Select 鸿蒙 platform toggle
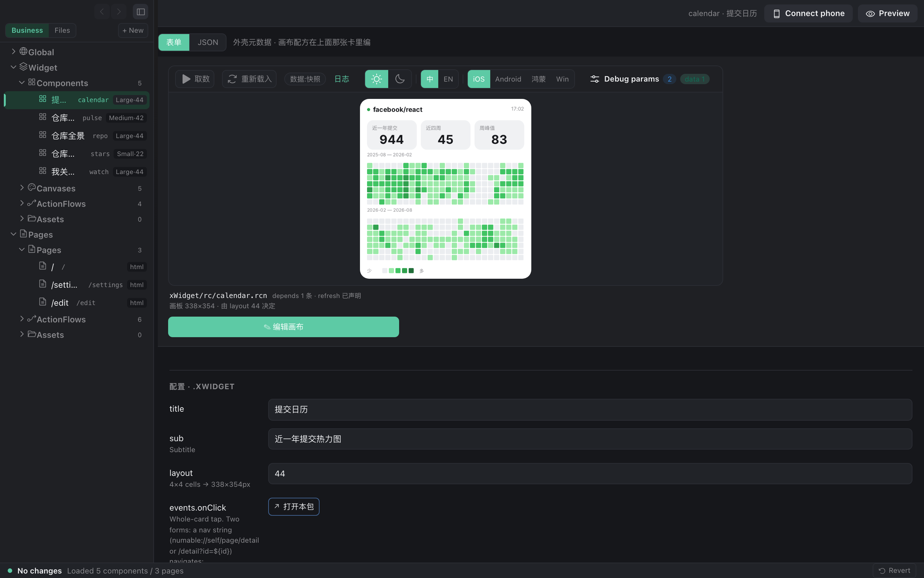 (x=538, y=79)
